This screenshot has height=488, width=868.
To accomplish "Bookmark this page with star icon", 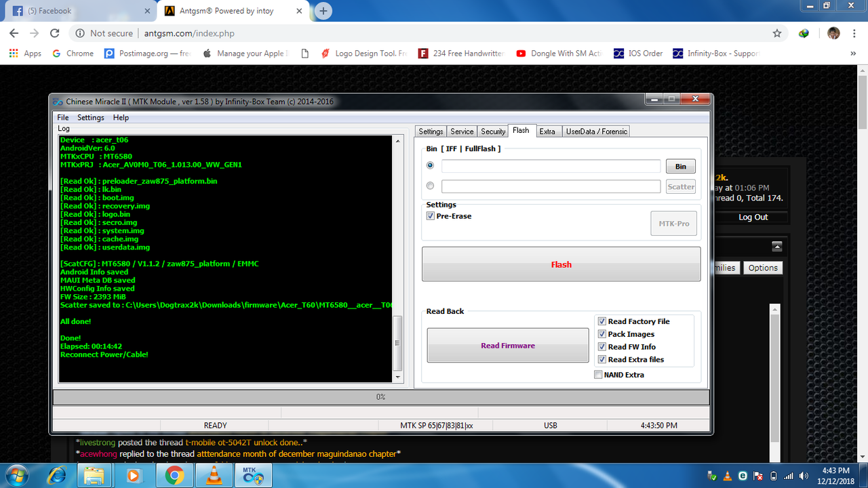I will pos(777,33).
